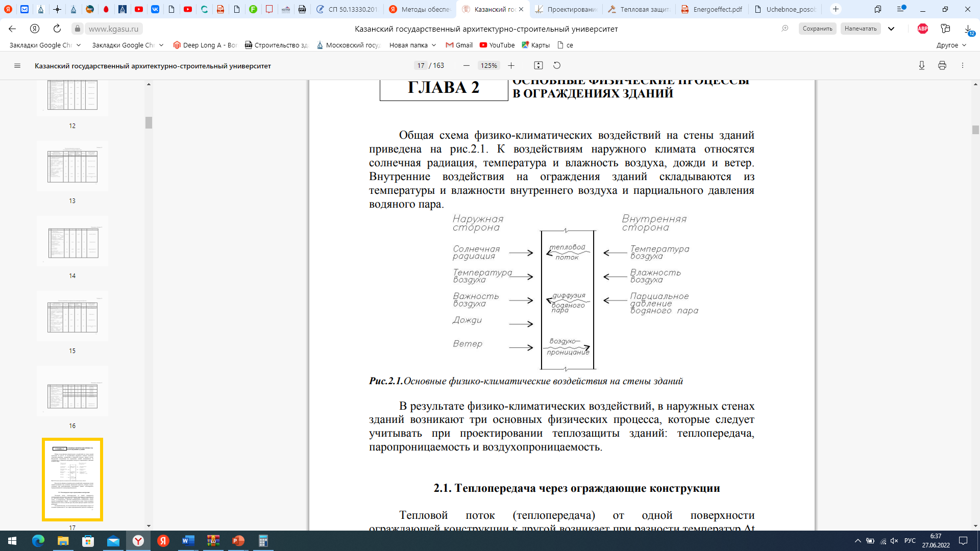Click address bar www.kgasu.ru
980x551 pixels.
pyautogui.click(x=113, y=29)
